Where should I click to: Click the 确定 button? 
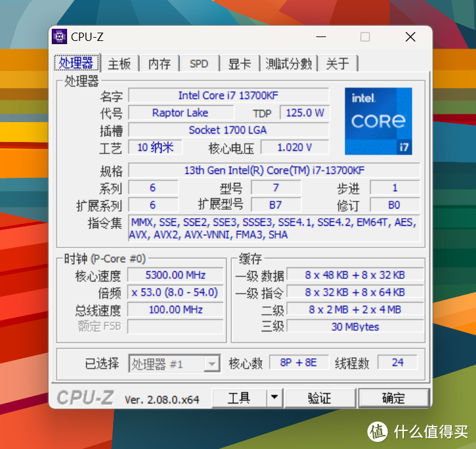pyautogui.click(x=394, y=398)
